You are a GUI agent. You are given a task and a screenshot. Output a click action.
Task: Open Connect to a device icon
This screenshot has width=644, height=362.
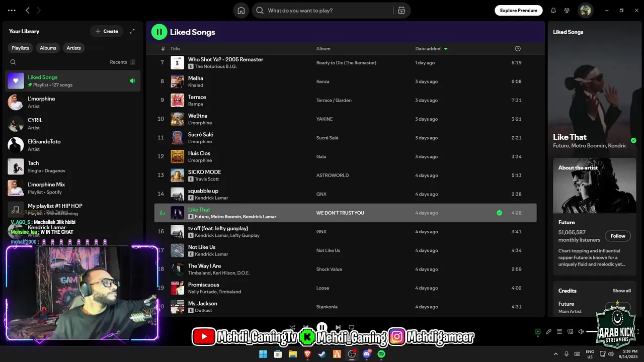point(570,332)
